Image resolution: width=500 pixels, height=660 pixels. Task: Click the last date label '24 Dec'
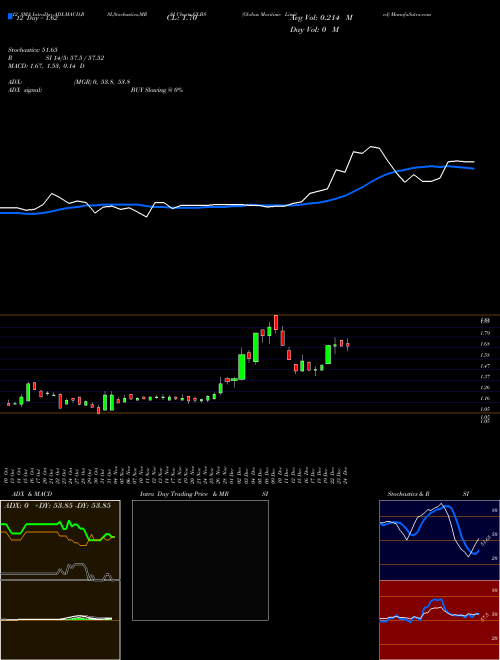345,475
